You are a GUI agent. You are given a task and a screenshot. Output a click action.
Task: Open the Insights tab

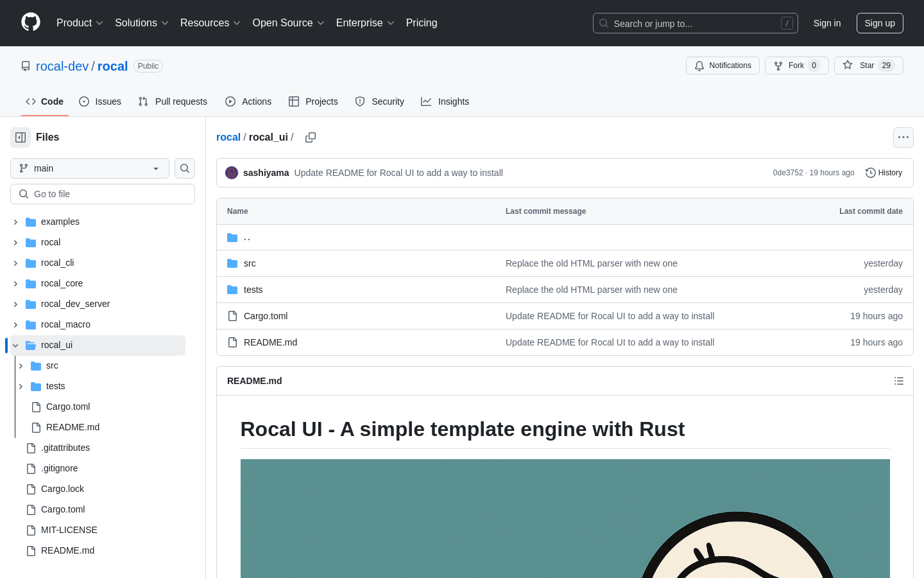[445, 101]
